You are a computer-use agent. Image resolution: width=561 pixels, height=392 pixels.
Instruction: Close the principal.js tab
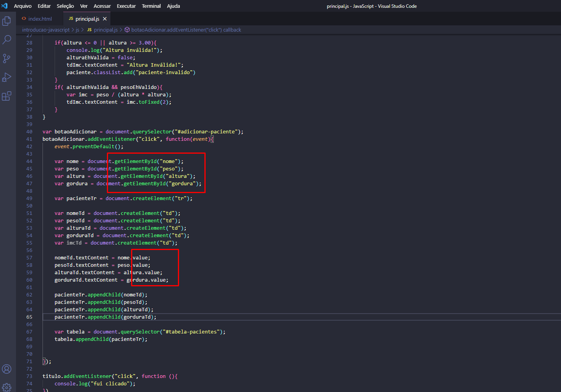click(105, 19)
